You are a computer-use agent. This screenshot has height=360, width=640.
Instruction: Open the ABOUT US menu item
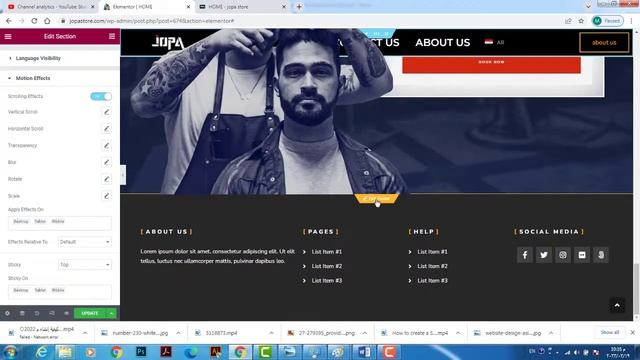pyautogui.click(x=442, y=42)
